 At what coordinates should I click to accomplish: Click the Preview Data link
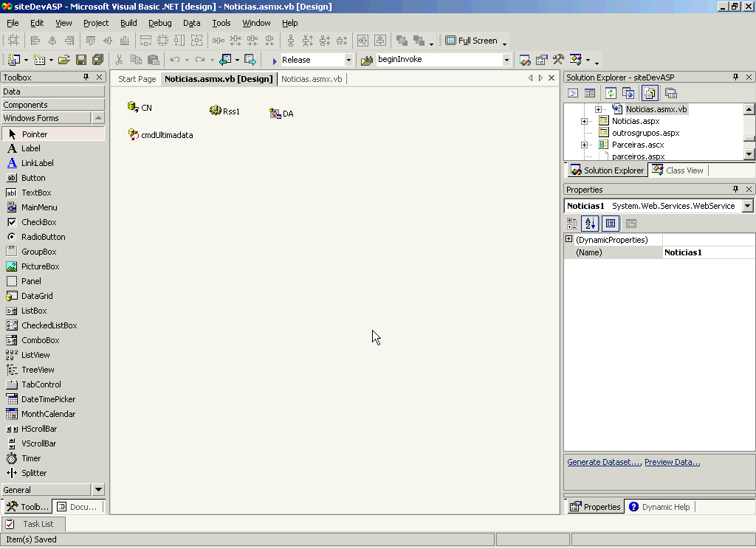point(672,462)
